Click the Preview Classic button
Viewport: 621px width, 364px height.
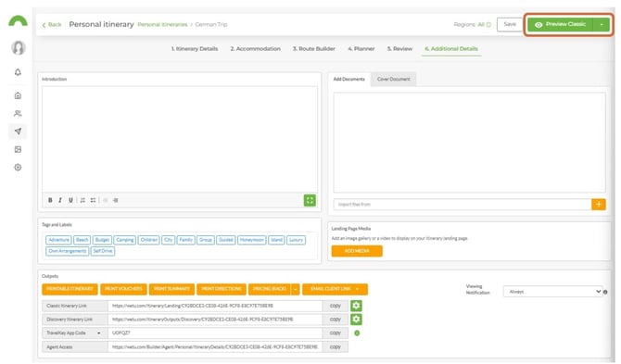(x=561, y=24)
